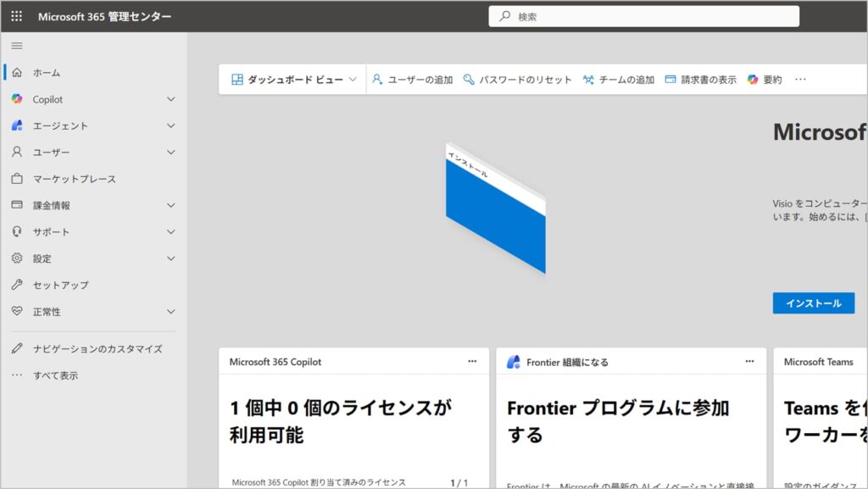Open the app launcher waffle icon
Screen dimensions: 868x489
tap(17, 16)
